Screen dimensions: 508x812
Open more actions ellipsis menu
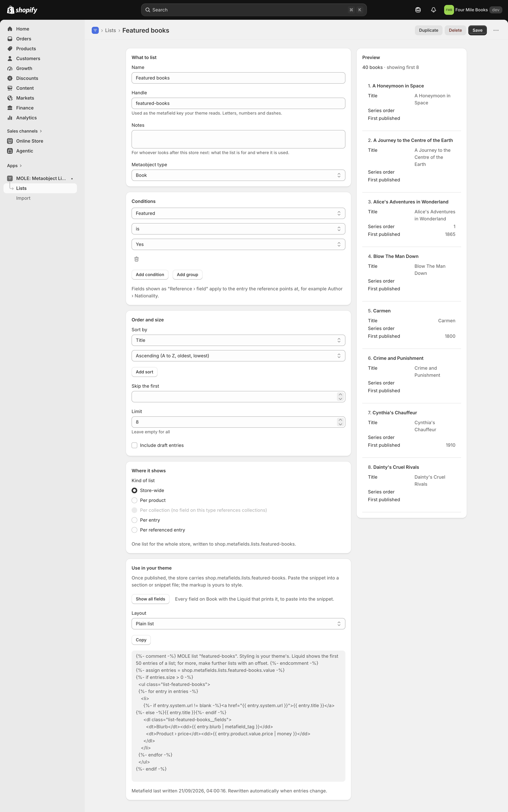coord(496,30)
